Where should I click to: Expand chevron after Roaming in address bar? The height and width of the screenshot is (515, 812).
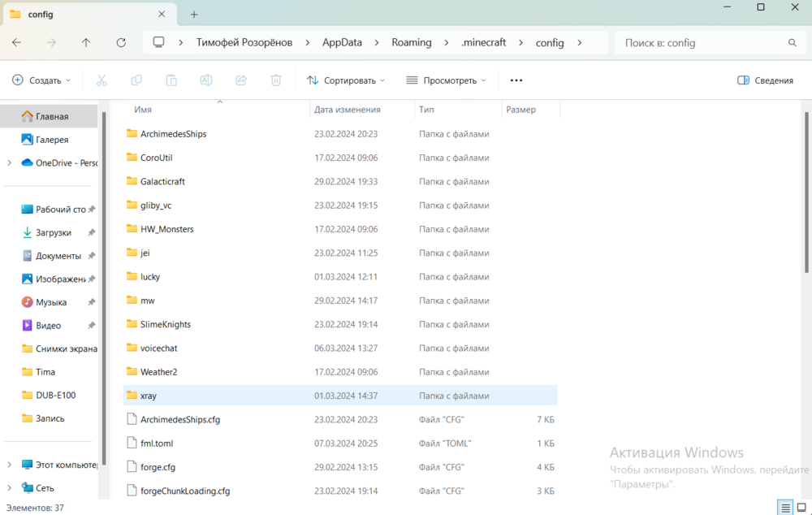[447, 43]
